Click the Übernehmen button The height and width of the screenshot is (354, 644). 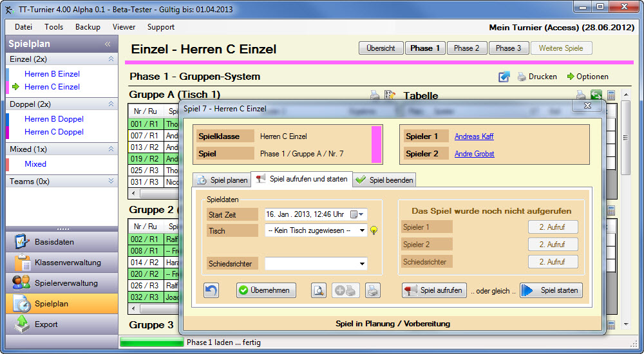[x=266, y=290]
